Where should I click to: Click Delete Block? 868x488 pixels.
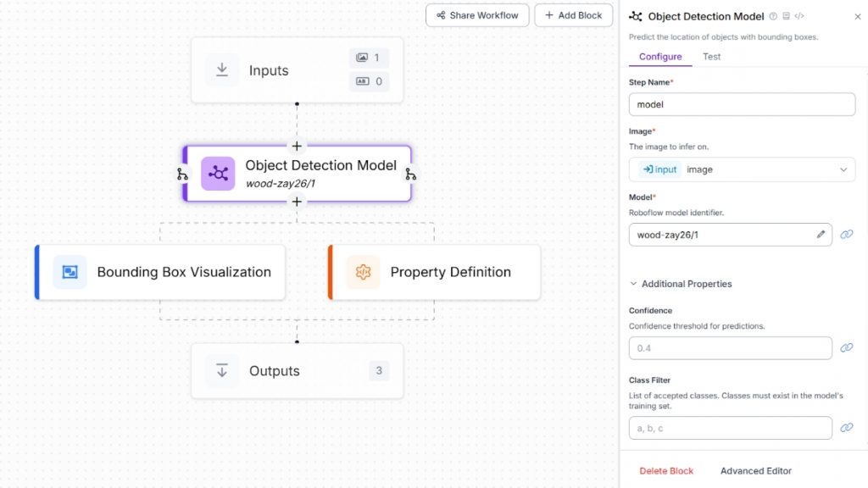[x=666, y=471]
